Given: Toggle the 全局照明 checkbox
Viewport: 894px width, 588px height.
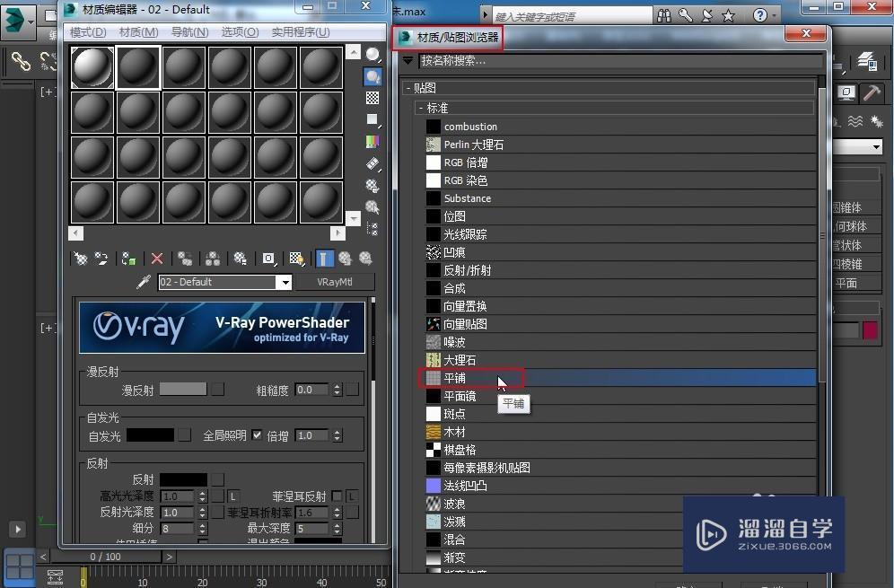Looking at the screenshot, I should (x=257, y=435).
